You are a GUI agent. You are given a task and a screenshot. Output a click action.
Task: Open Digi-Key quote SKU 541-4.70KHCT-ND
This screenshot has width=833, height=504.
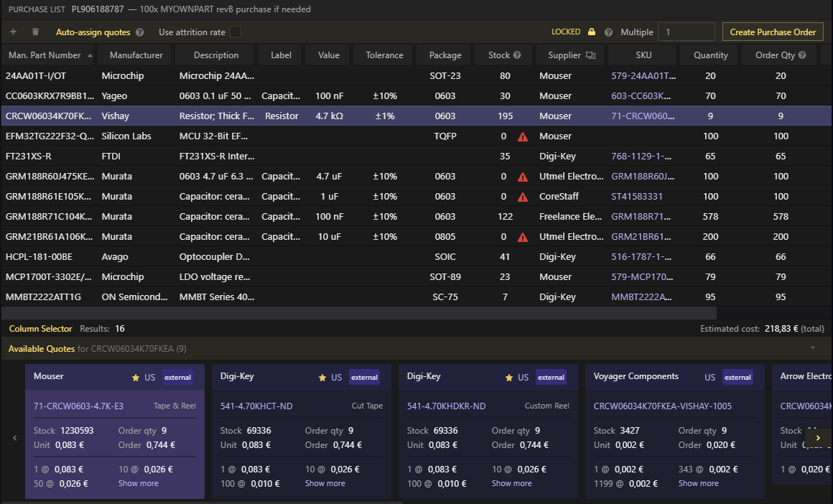click(256, 406)
